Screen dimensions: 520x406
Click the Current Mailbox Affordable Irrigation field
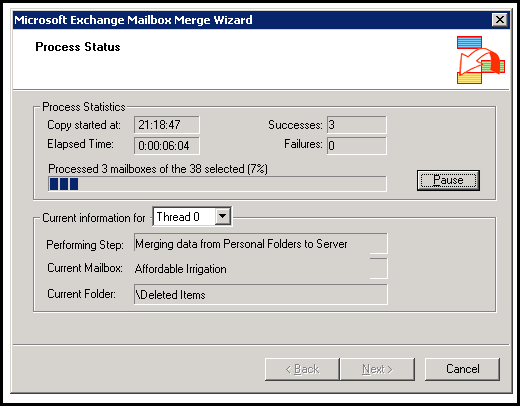(261, 269)
